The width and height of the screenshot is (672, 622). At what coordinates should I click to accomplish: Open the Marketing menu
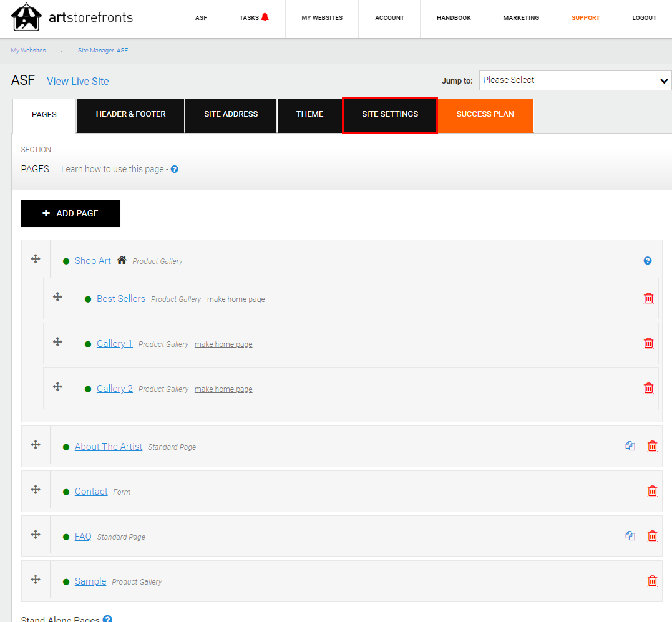pos(520,18)
